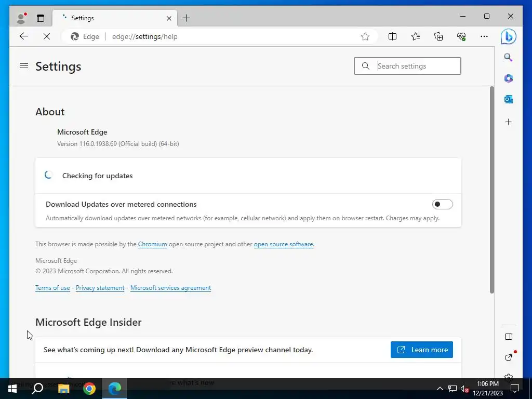This screenshot has width=532, height=399.
Task: Open sidebar Search tool
Action: click(508, 57)
